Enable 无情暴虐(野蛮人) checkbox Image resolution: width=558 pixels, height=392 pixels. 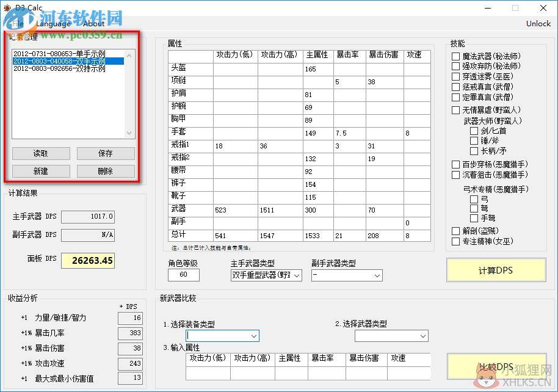click(455, 110)
